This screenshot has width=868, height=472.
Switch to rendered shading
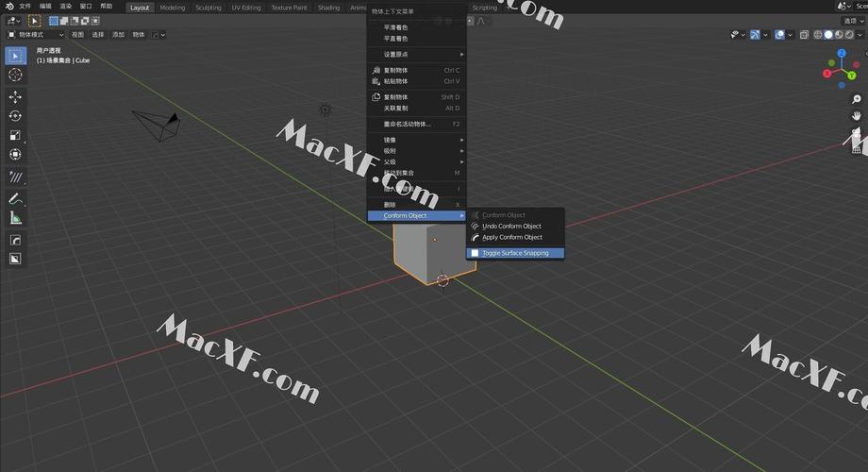849,34
